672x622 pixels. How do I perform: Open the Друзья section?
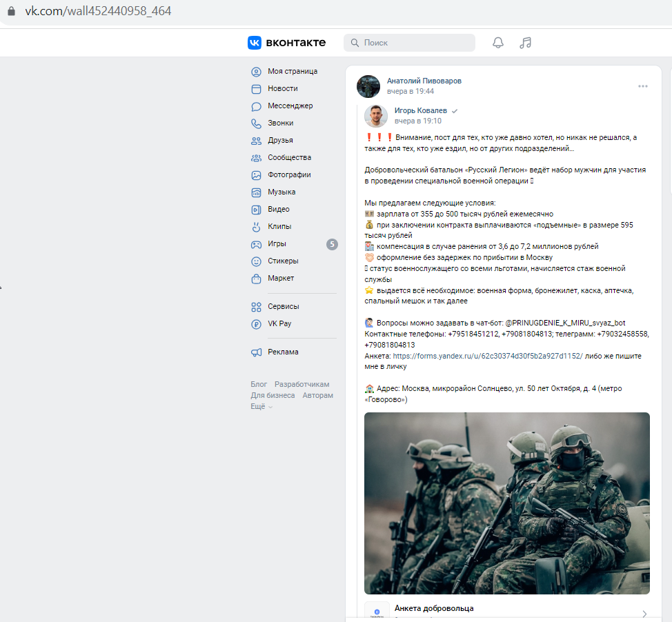(x=280, y=140)
